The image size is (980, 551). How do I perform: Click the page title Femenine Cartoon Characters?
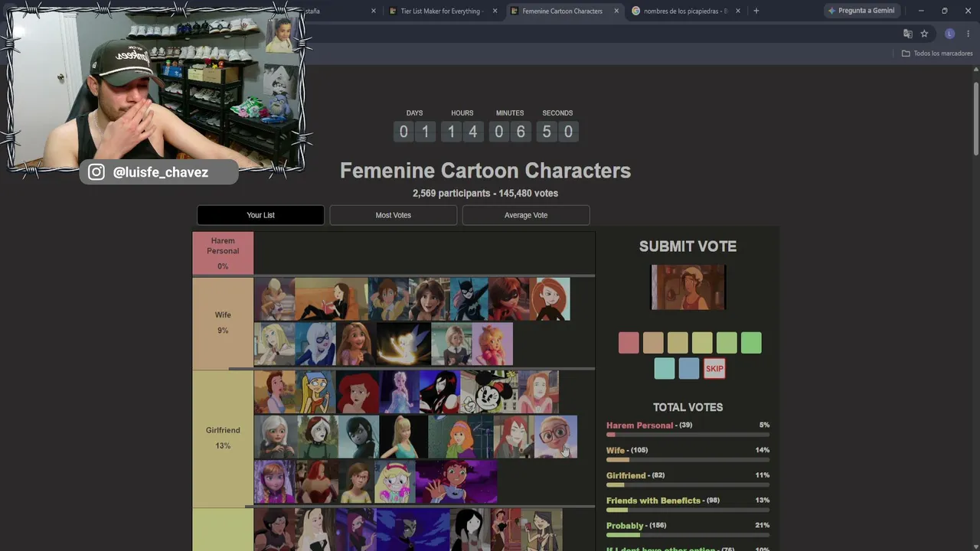485,171
